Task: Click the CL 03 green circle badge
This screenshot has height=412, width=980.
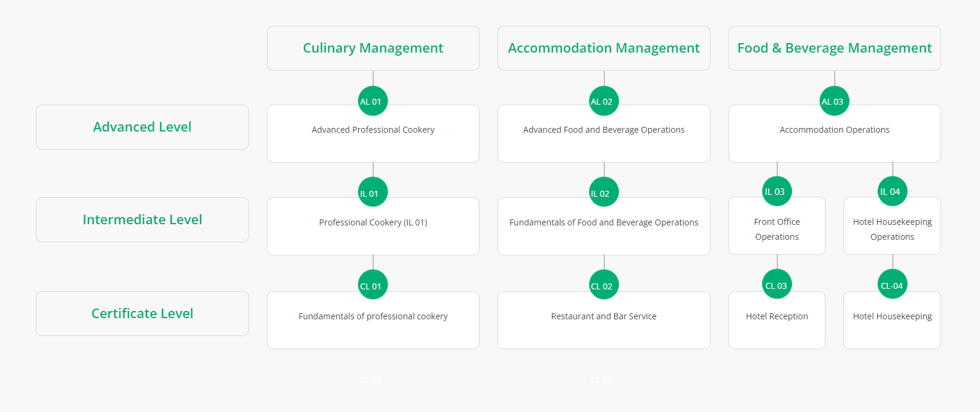Action: pyautogui.click(x=777, y=285)
